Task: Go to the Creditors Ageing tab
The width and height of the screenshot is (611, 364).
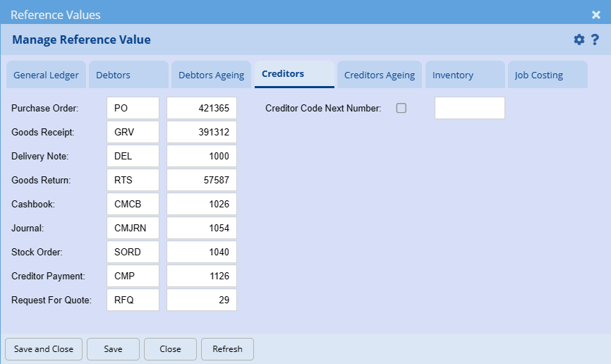Action: pyautogui.click(x=380, y=75)
